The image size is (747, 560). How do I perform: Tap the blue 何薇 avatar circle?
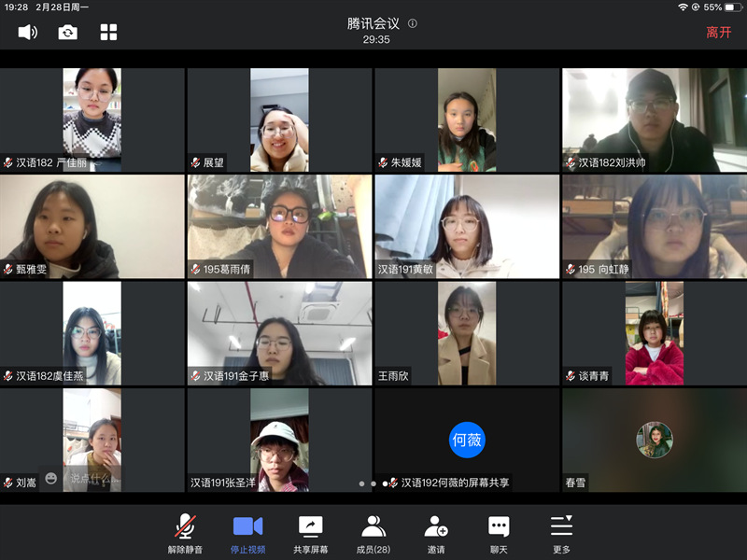pyautogui.click(x=467, y=440)
